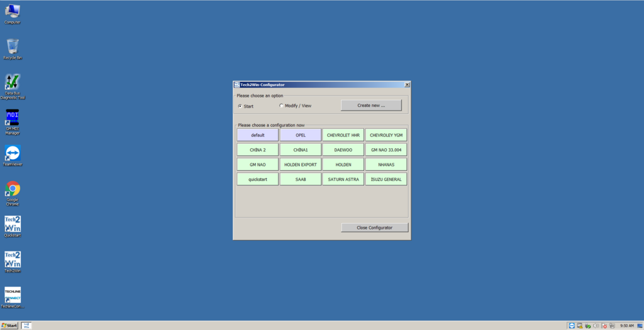Open Google Chrome desktop shortcut
Viewport: 644px width, 330px height.
click(13, 189)
